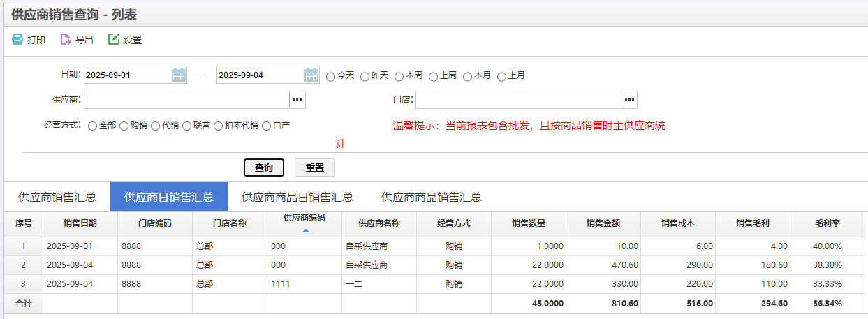Select the 本月 date radio option

click(x=467, y=76)
